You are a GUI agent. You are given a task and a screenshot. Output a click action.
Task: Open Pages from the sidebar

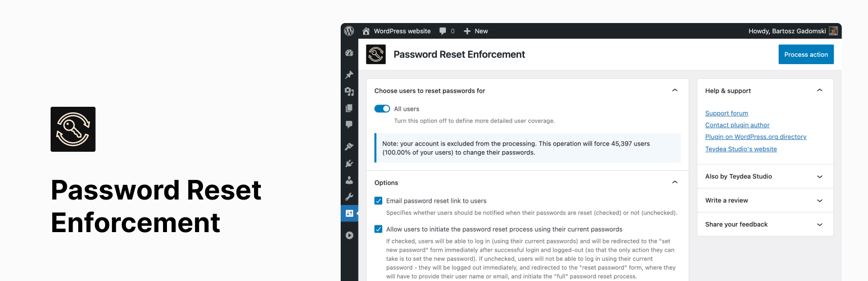coord(349,108)
